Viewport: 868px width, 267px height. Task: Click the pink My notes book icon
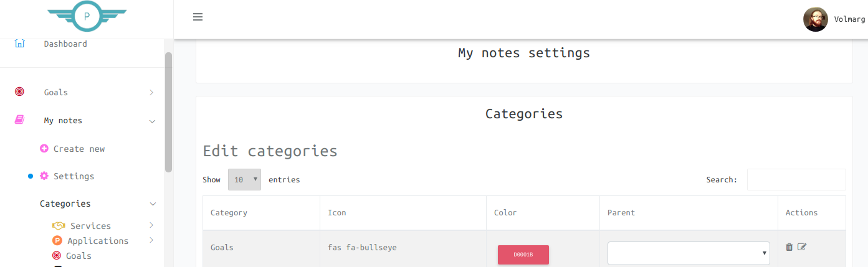pos(19,120)
